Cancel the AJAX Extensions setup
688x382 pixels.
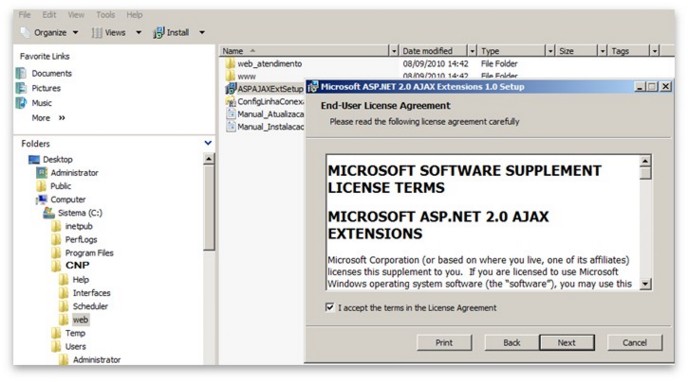tap(634, 343)
